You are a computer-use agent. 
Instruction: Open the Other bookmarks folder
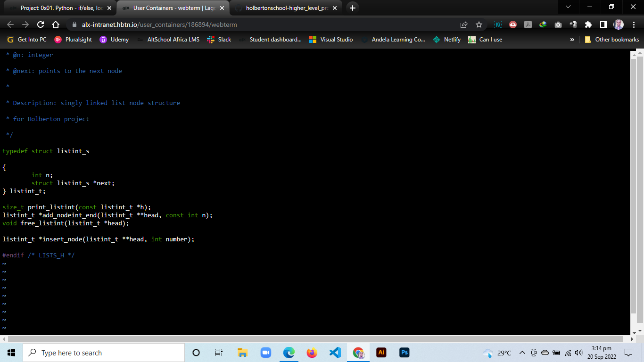tap(611, 40)
